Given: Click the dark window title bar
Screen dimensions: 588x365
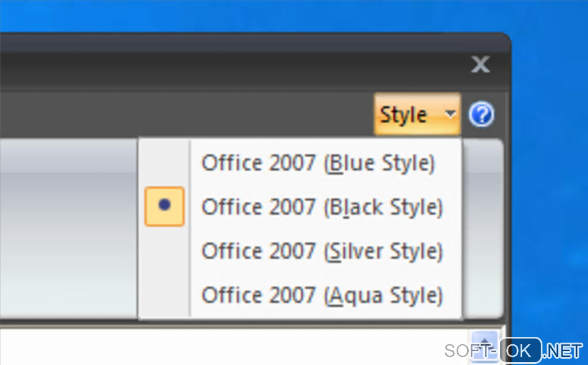Looking at the screenshot, I should pyautogui.click(x=231, y=63).
